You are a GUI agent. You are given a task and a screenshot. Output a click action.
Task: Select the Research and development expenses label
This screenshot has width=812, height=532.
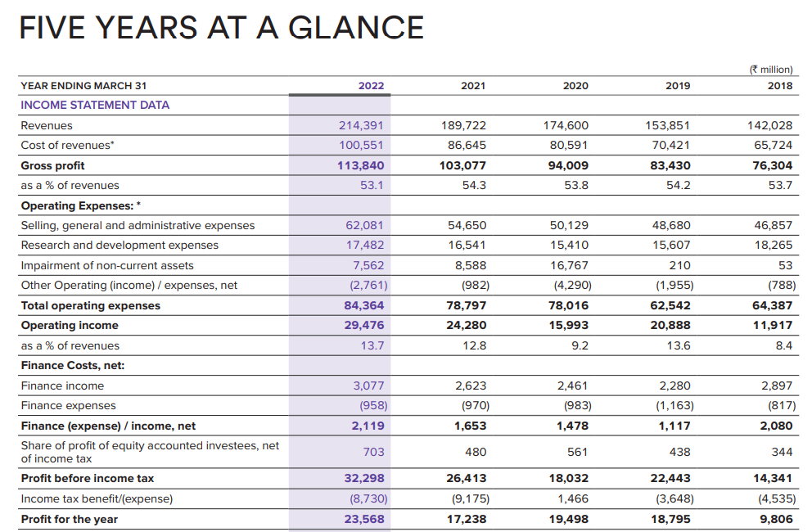click(x=120, y=245)
